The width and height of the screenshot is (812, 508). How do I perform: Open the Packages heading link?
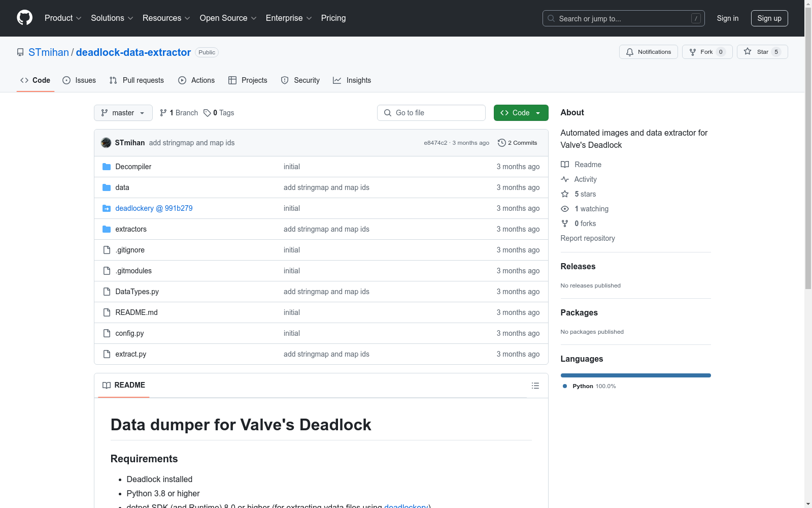(x=579, y=312)
